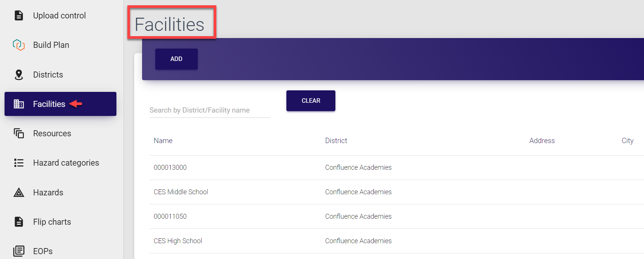Focus the District/Facility name search field
Viewport: 644px width, 259px height.
point(210,110)
